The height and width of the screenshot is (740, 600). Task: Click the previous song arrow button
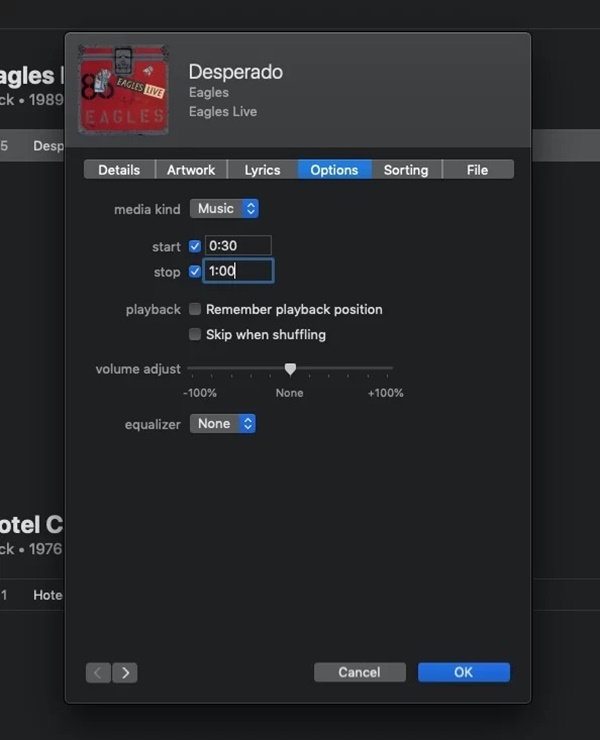(x=98, y=673)
